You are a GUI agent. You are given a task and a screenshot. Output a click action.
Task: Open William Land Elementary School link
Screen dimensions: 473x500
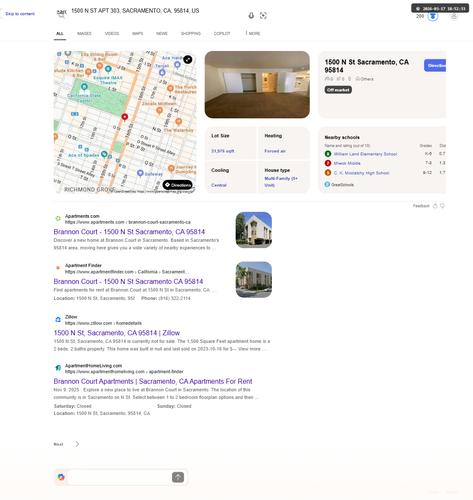pyautogui.click(x=365, y=154)
